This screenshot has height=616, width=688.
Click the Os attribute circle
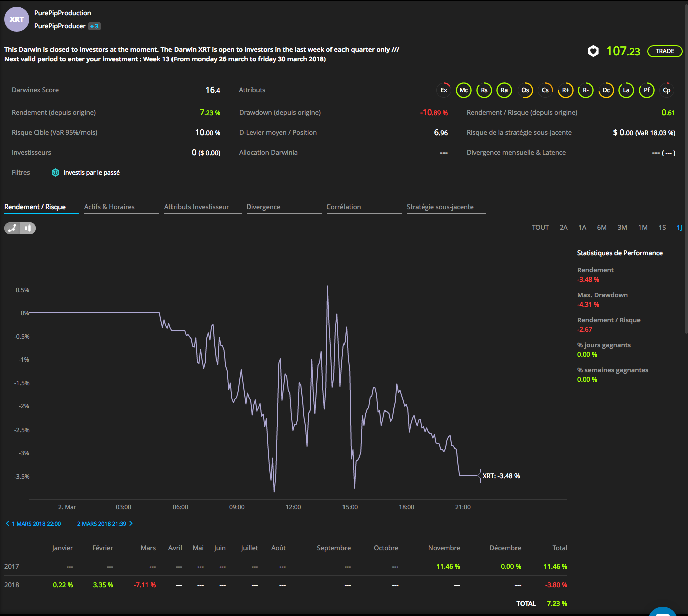coord(525,90)
